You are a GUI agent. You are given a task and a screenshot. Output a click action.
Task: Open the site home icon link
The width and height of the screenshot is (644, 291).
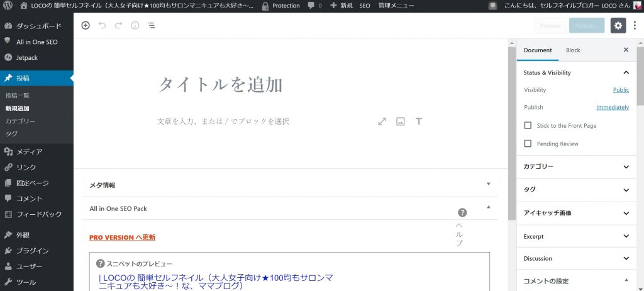(x=25, y=6)
